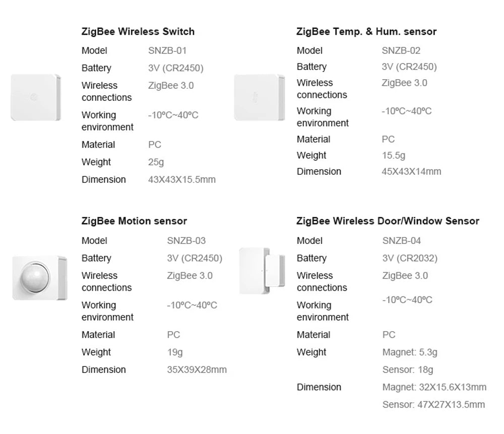This screenshot has width=504, height=434.
Task: Click the ZigBee Wireless Switch product image
Action: pyautogui.click(x=35, y=97)
